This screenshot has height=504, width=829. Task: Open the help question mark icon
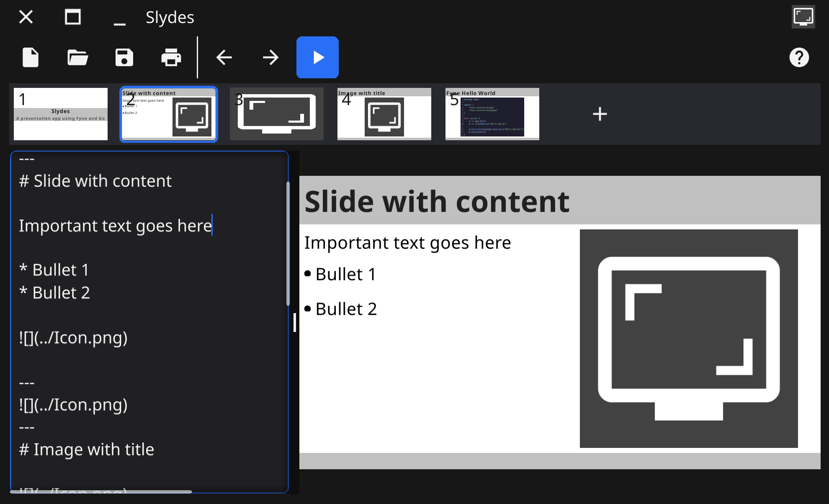tap(799, 57)
